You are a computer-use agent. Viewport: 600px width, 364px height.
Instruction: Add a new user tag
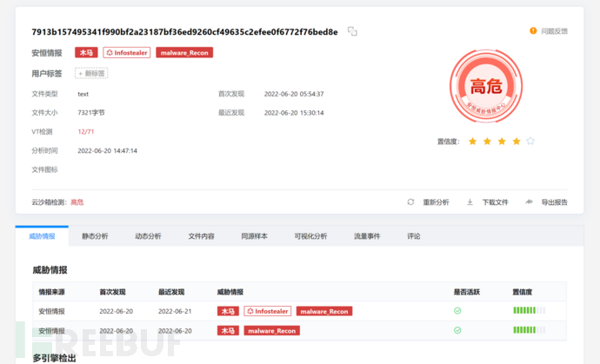pos(92,74)
